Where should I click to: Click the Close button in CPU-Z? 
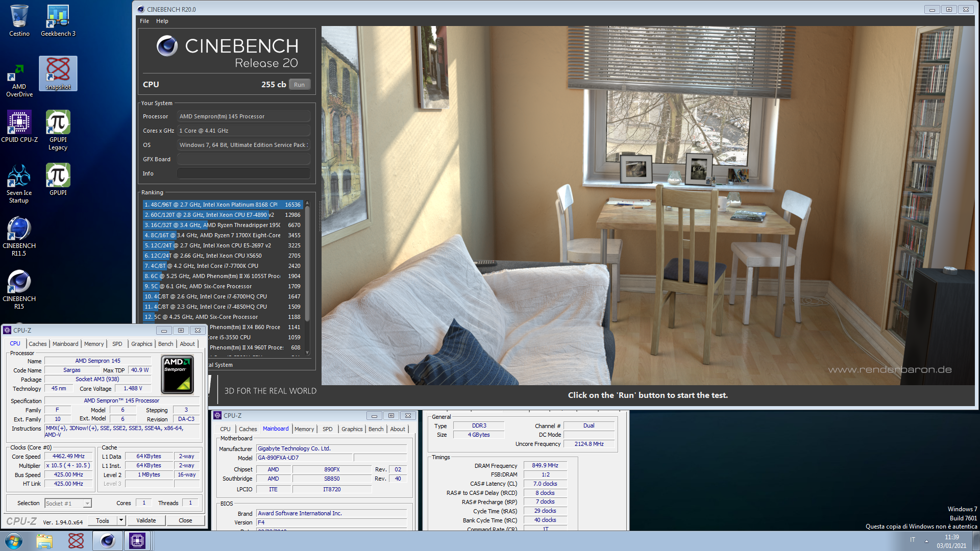tap(185, 520)
